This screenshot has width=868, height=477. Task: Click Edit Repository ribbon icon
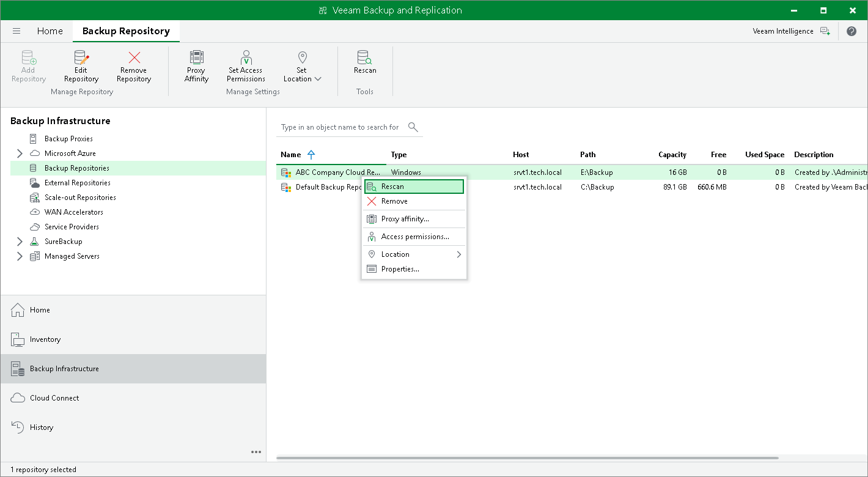(x=81, y=58)
